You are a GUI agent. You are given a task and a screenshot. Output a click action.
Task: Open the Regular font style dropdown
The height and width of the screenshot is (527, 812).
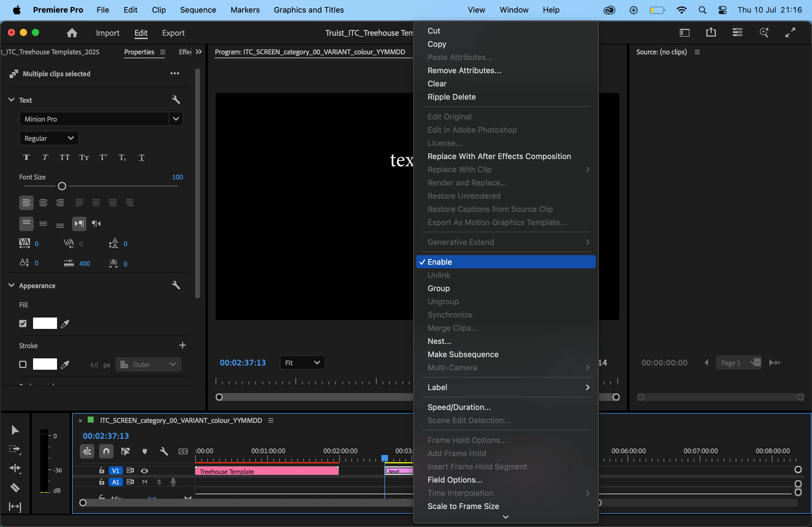(49, 138)
